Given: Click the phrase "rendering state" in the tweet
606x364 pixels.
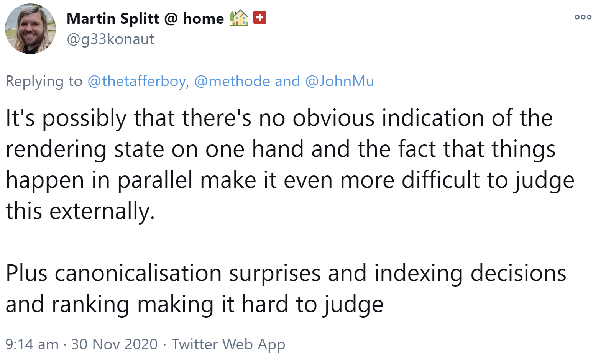Looking at the screenshot, I should (85, 149).
